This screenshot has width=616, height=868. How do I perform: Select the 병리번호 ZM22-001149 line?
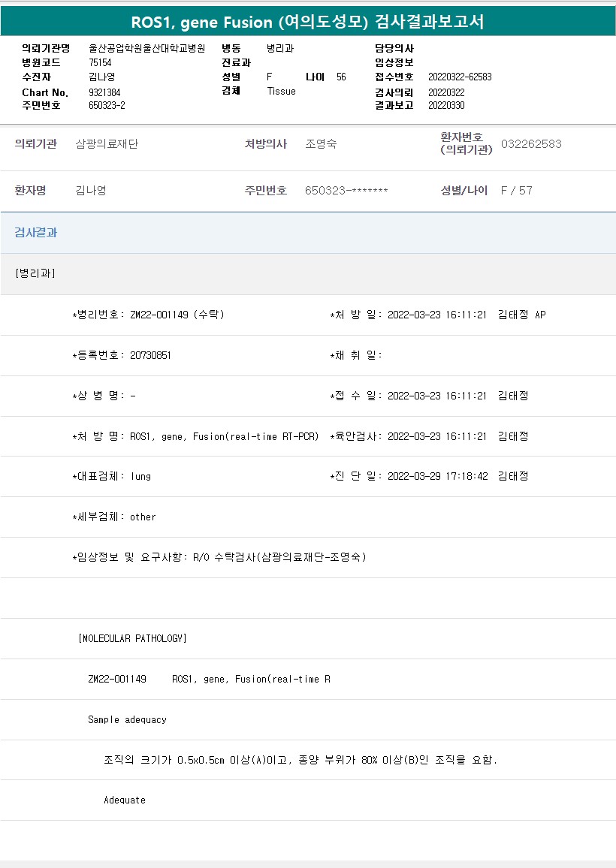click(148, 315)
